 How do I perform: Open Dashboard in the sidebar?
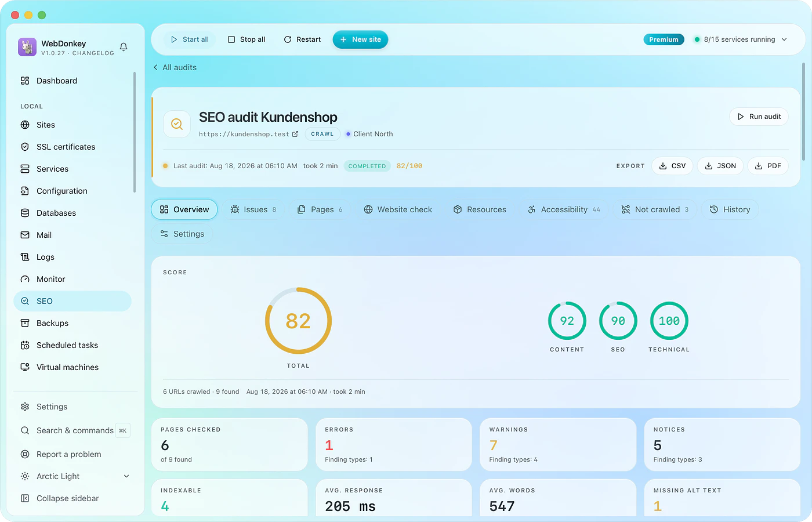pyautogui.click(x=72, y=81)
